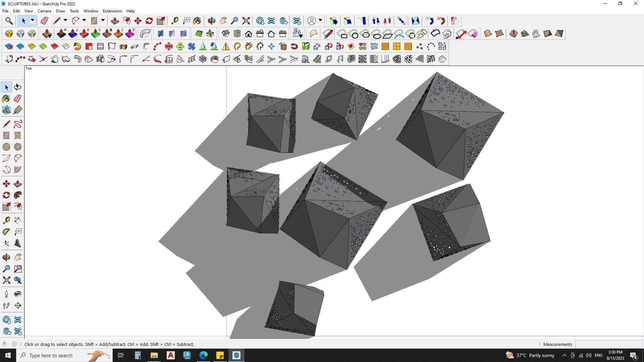
Task: Pick the 2-point Arc tool
Action: click(18, 158)
